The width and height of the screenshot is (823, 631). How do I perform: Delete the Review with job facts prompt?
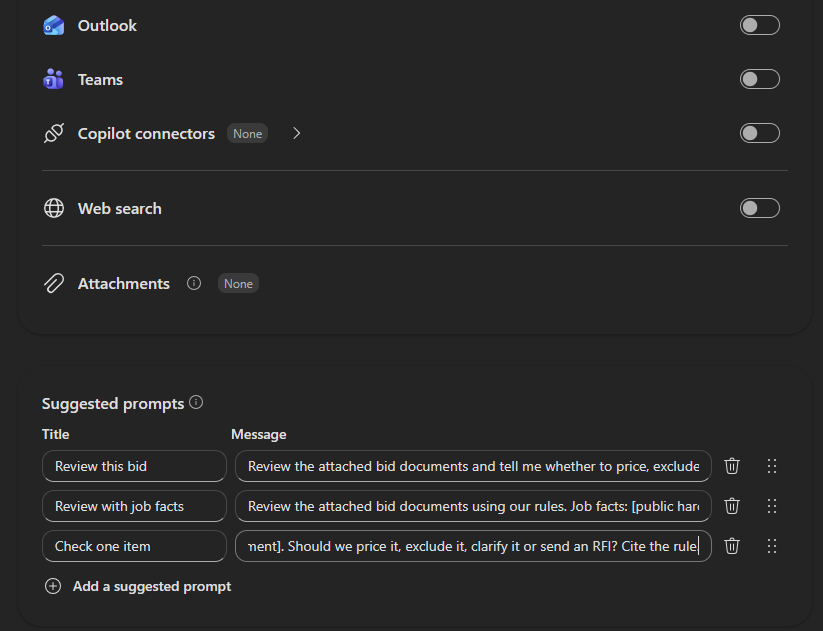click(732, 506)
